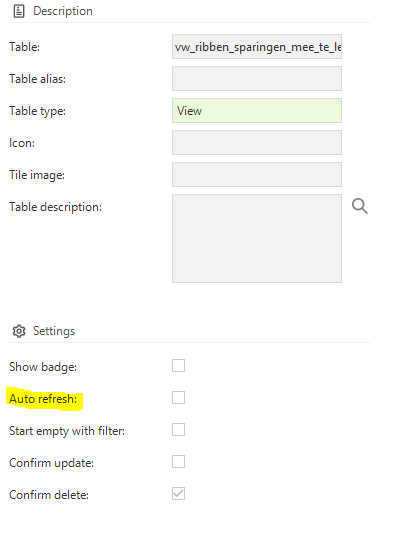Click the Settings gear icon
Screen dimensions: 393x535
19,331
